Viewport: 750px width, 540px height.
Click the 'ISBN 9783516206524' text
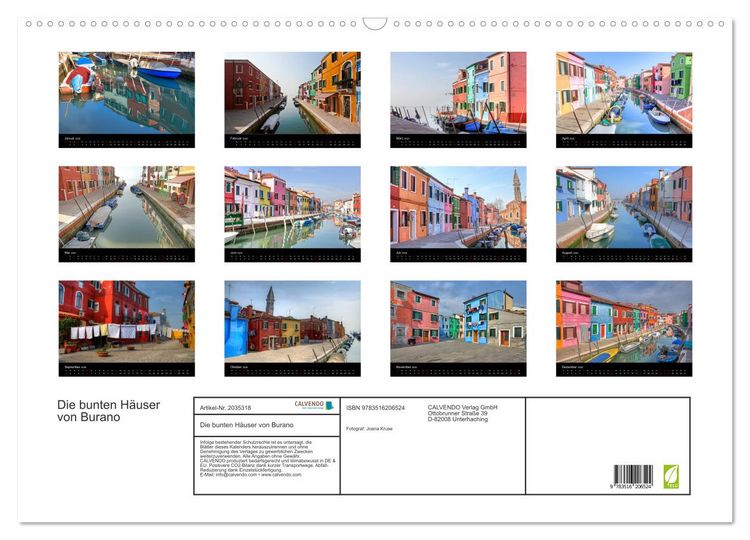tap(375, 408)
